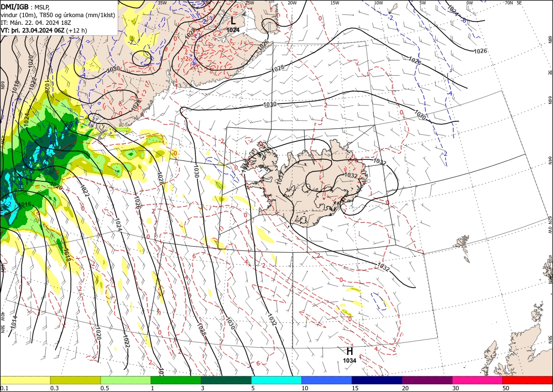Click the L low-pressure symbol over Greenland
The width and height of the screenshot is (553, 392).
point(233,20)
